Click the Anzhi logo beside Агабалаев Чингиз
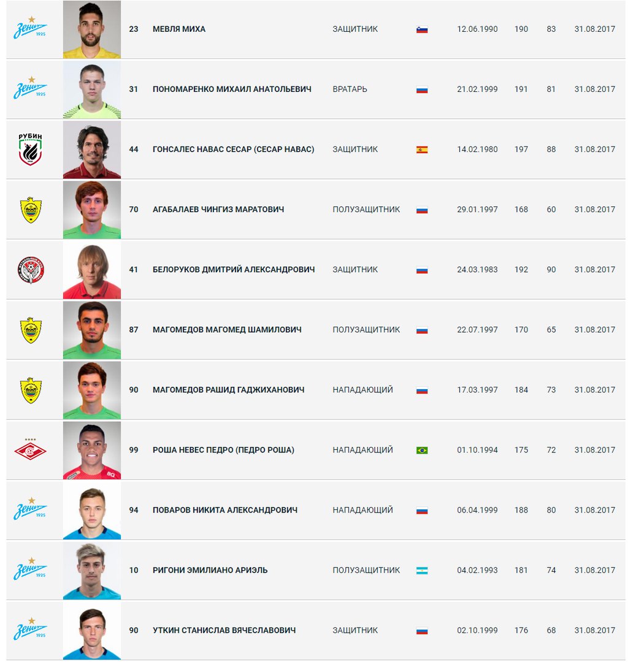 click(31, 210)
